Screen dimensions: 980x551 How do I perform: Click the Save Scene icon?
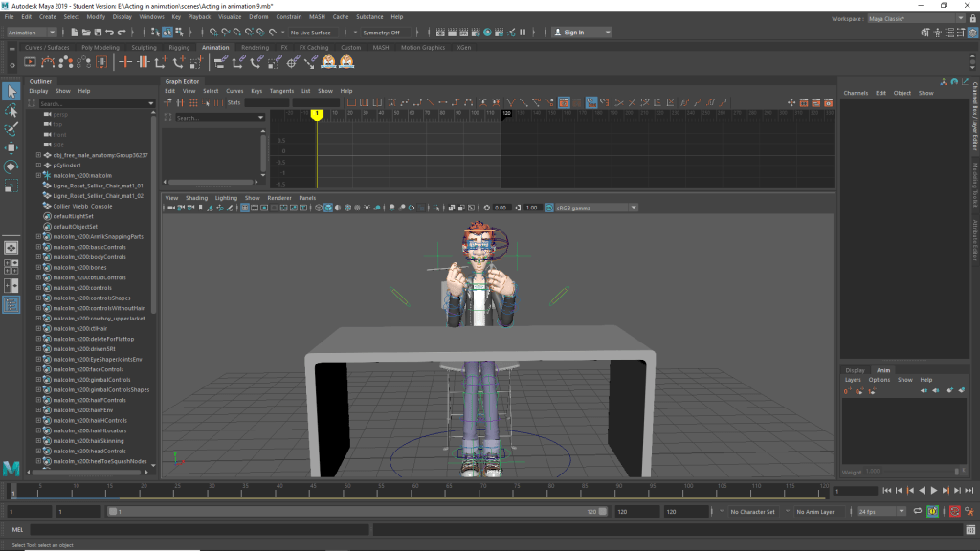click(99, 33)
